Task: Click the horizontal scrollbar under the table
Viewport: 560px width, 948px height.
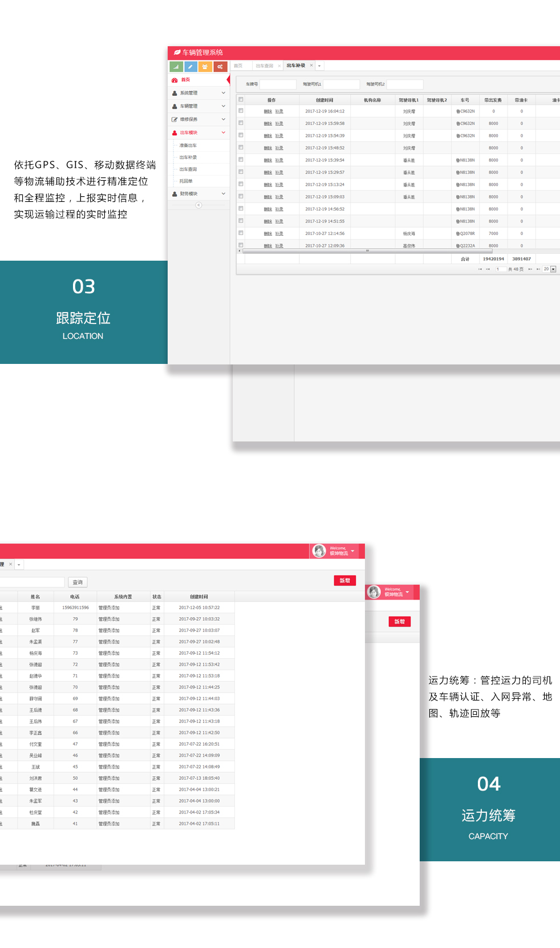Action: pyautogui.click(x=367, y=250)
